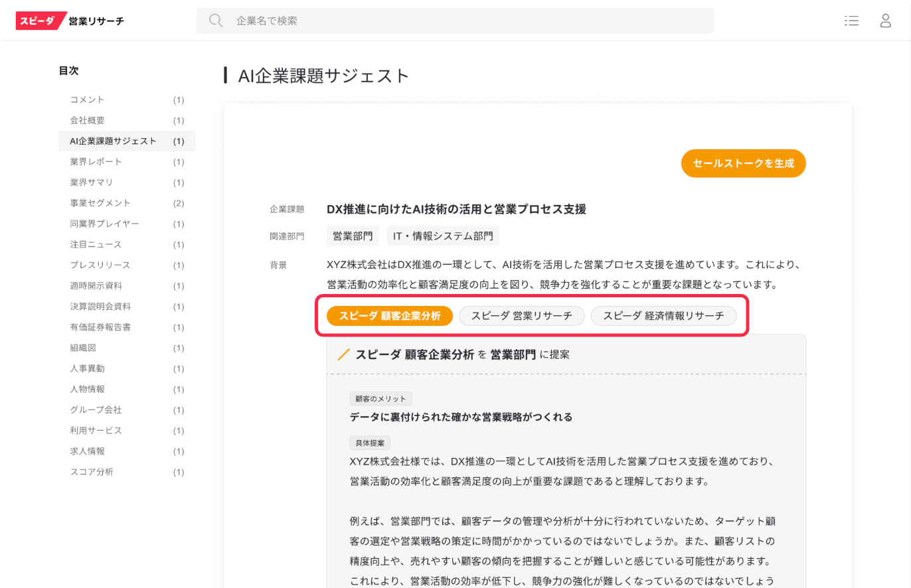Click the 企業名で検索 search field
The image size is (911, 588).
pyautogui.click(x=465, y=21)
